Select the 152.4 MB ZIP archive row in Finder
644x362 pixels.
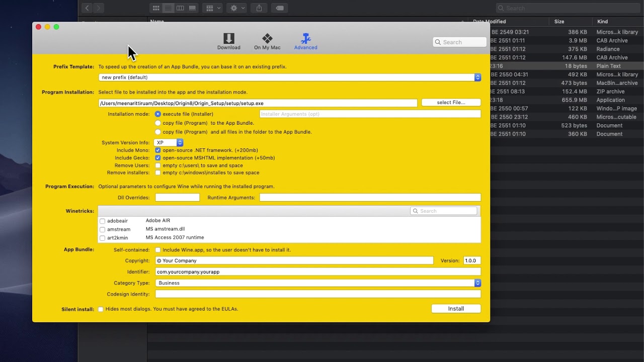tap(567, 92)
